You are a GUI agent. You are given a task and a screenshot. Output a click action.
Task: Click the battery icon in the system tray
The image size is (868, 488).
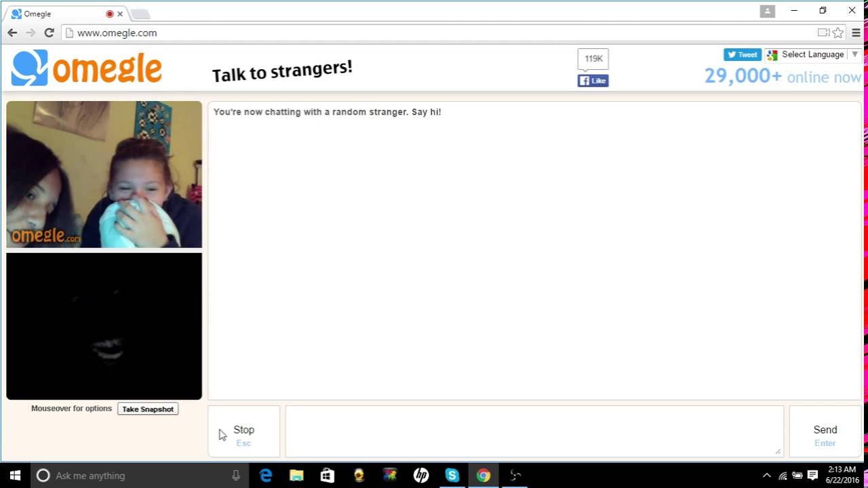tap(797, 475)
